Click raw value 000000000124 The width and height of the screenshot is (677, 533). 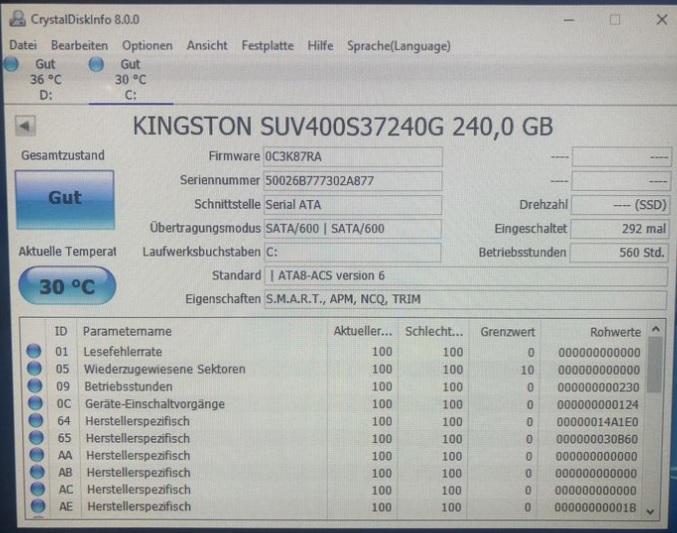coord(598,405)
